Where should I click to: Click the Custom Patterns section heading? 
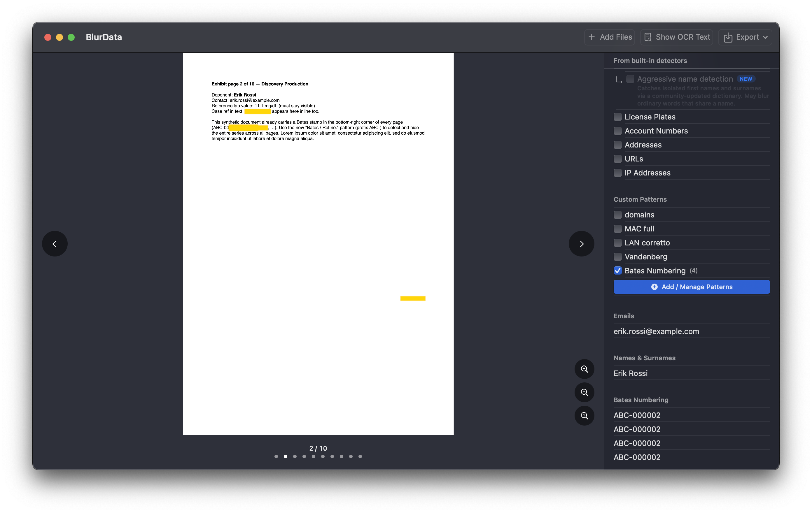[x=640, y=199]
